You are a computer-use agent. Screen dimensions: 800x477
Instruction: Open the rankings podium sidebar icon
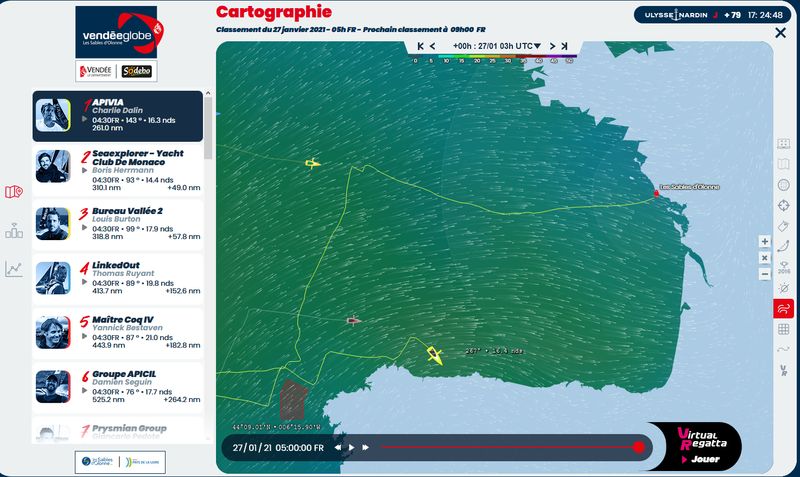[x=14, y=231]
